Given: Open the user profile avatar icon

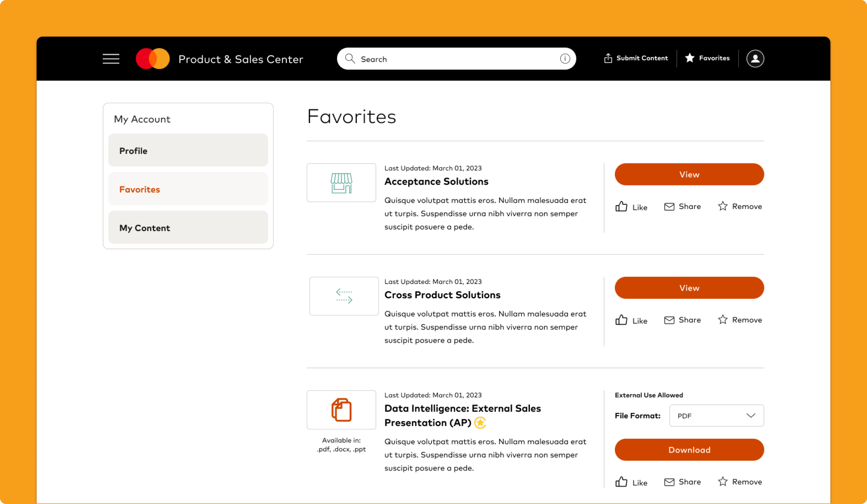Looking at the screenshot, I should click(x=755, y=59).
